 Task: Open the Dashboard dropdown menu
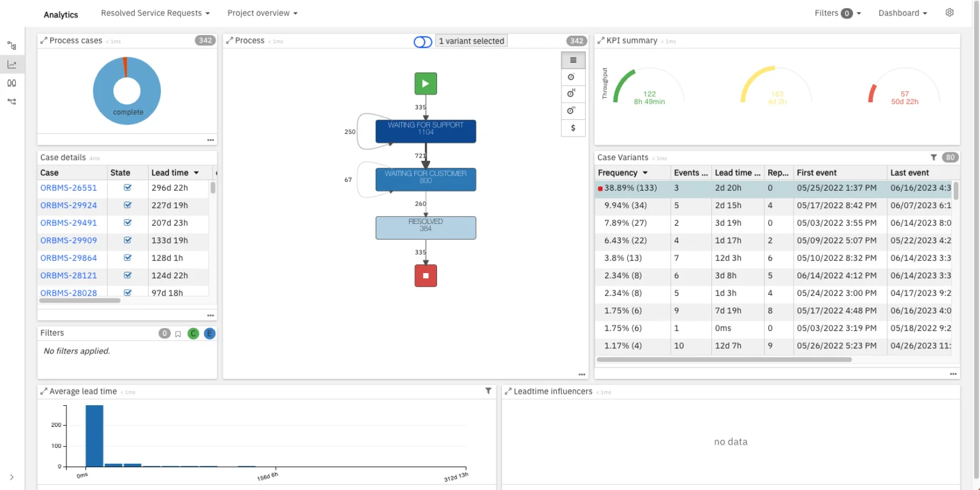pos(902,13)
